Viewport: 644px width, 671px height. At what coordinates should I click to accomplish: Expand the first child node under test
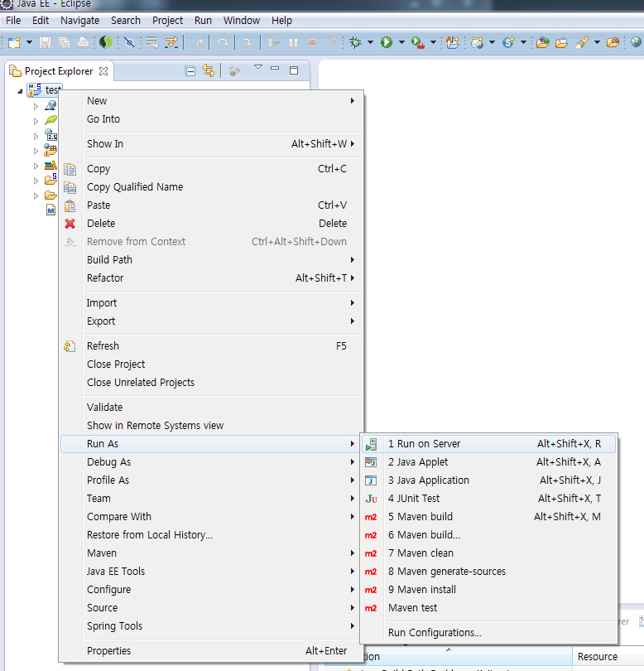pyautogui.click(x=36, y=106)
